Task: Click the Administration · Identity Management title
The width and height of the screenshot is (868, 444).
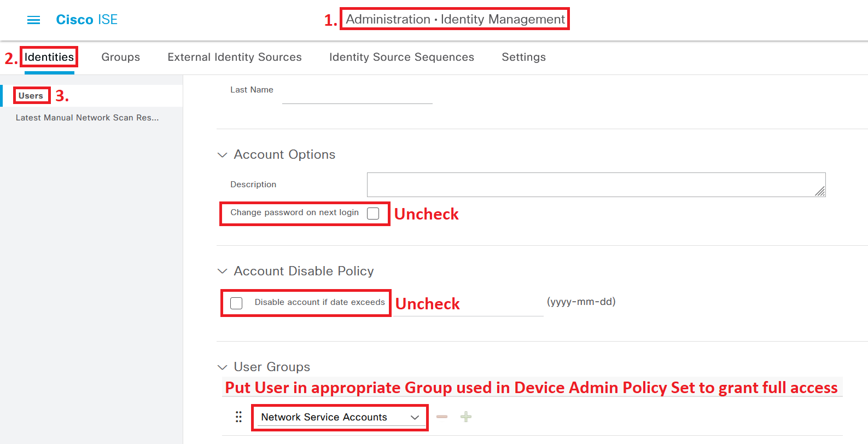Action: [455, 19]
